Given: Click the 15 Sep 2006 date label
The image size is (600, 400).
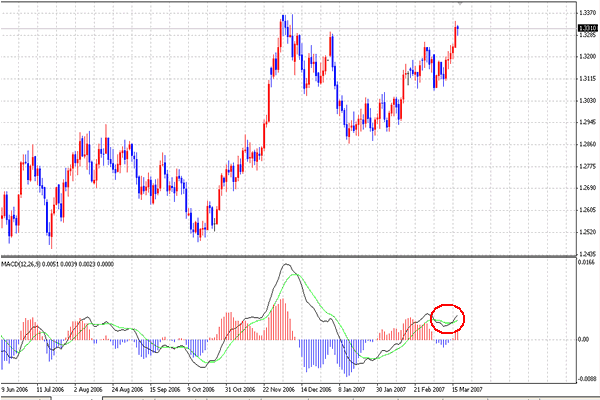Looking at the screenshot, I should coord(165,390).
